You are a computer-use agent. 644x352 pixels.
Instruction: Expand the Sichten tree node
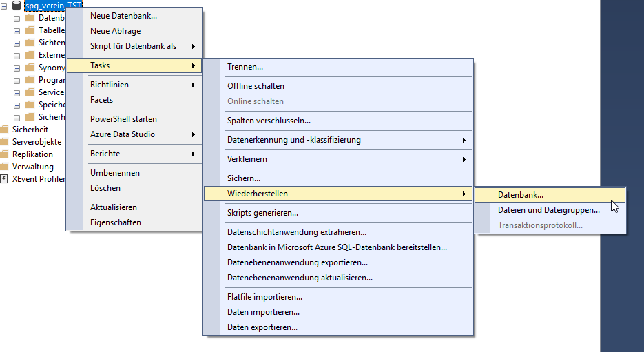[x=17, y=43]
